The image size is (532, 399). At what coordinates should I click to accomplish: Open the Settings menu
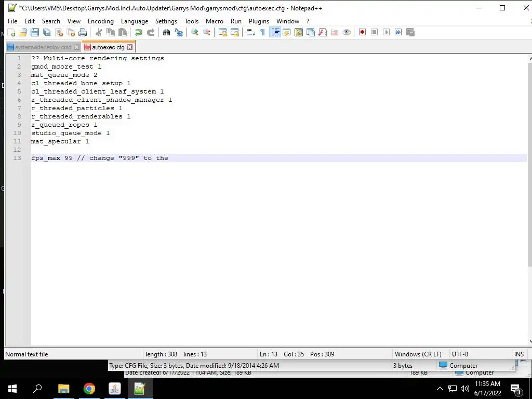[166, 21]
